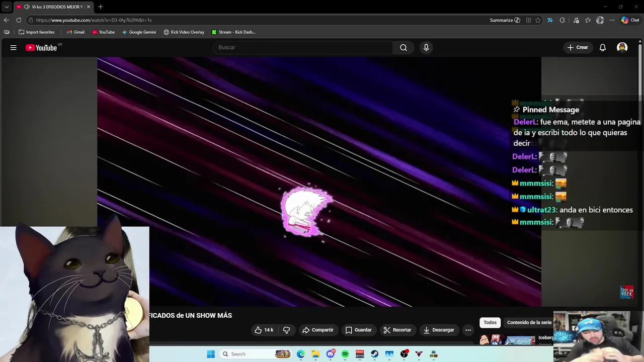644x362 pixels.
Task: Open YouTube notifications bell
Action: click(603, 48)
